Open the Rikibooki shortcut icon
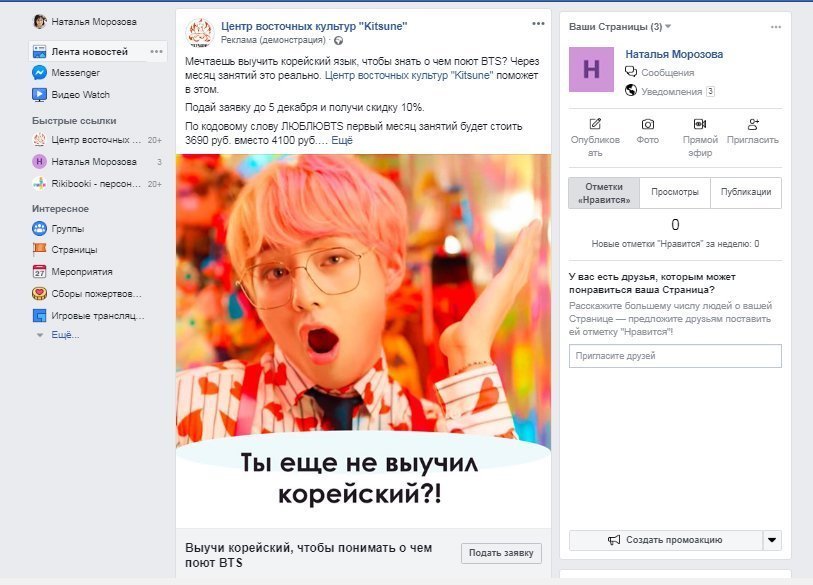Viewport: 813px width, 585px height. point(39,184)
